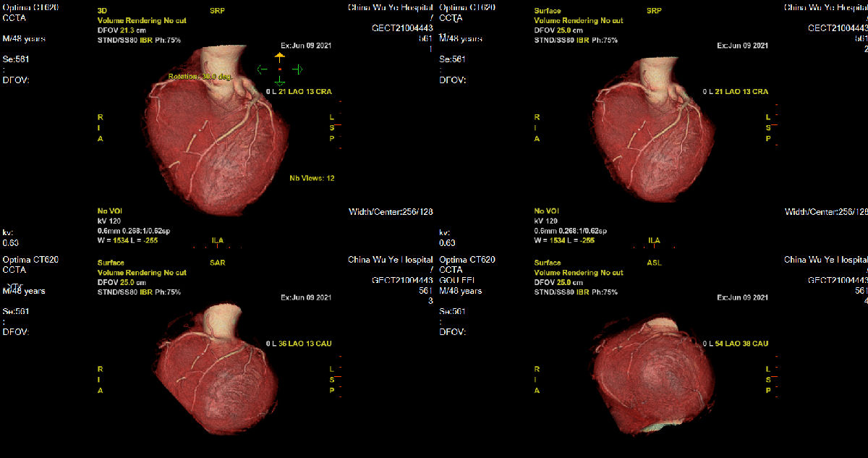Click the green right rotation arrow
This screenshot has height=458, width=868.
(297, 69)
